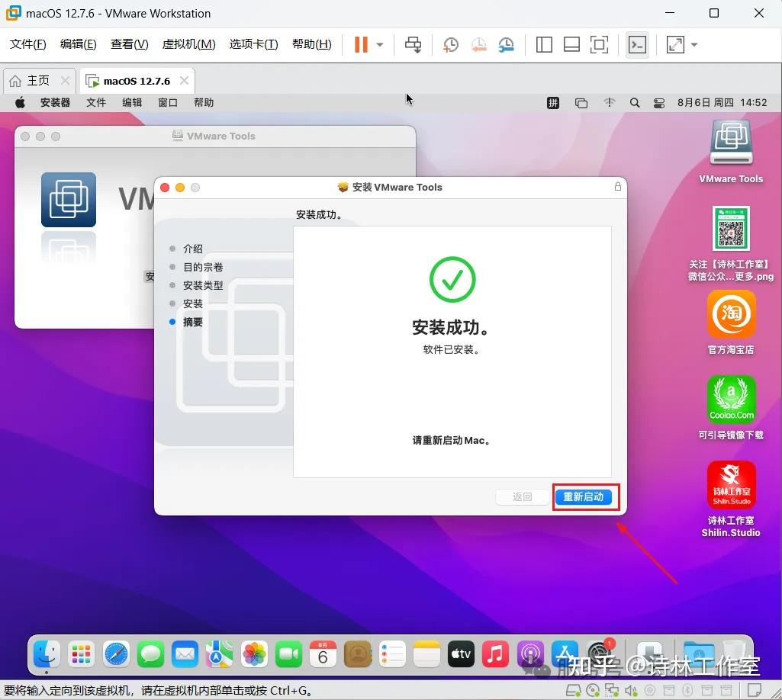Viewport: 782px width, 700px height.
Task: Open the 编辑(E) menu in VMware Workstation
Action: coord(79,44)
